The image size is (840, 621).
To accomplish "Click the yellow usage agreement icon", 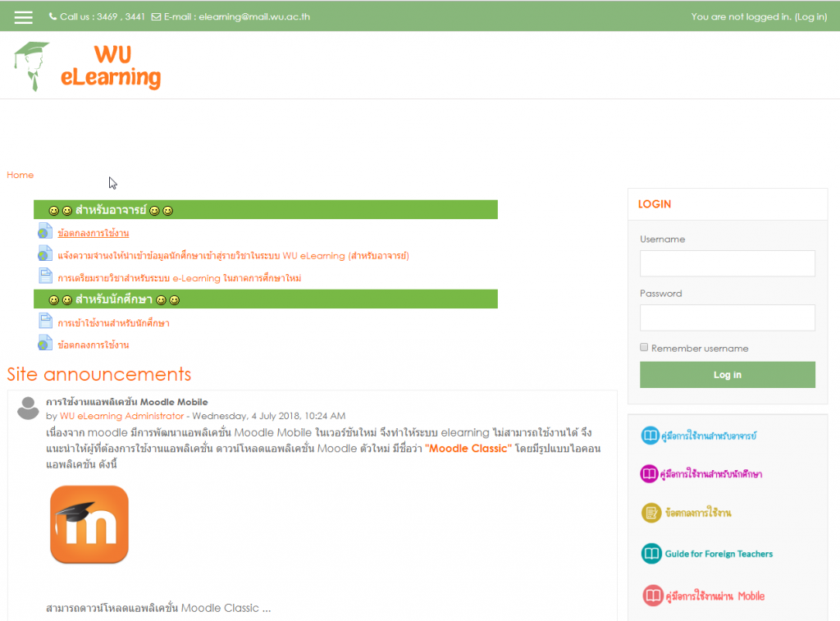I will click(651, 513).
